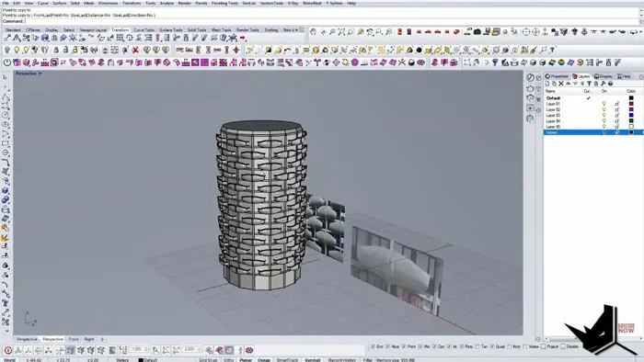Image resolution: width=644 pixels, height=362 pixels.
Task: Click the circular check icon beside the Properties tab
Action: (530, 77)
